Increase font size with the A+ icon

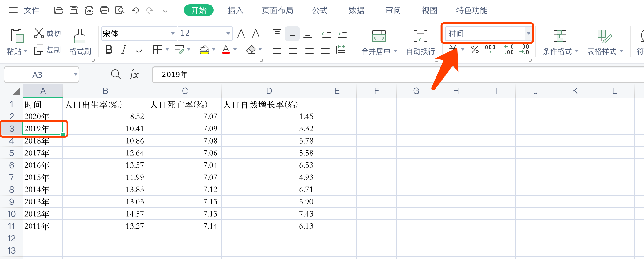242,33
